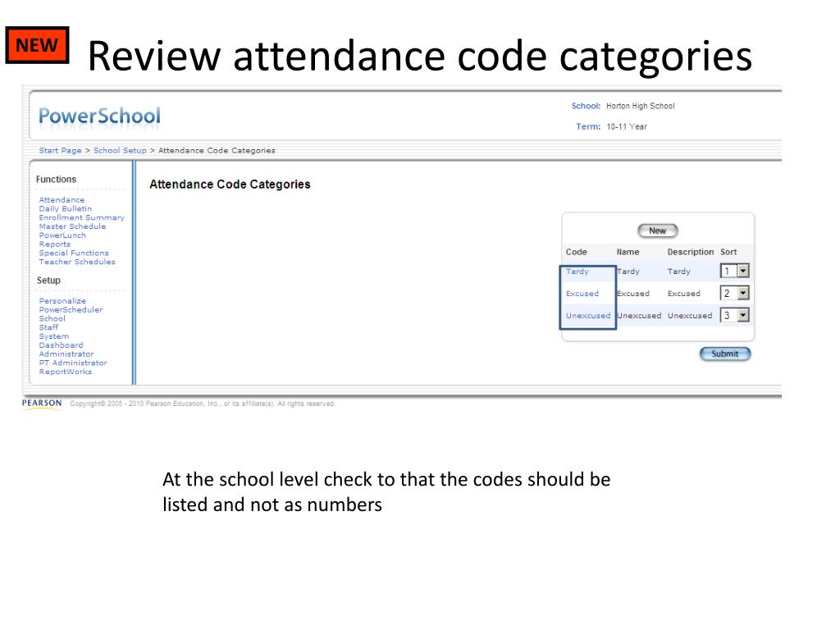Open System setup link

click(x=53, y=336)
